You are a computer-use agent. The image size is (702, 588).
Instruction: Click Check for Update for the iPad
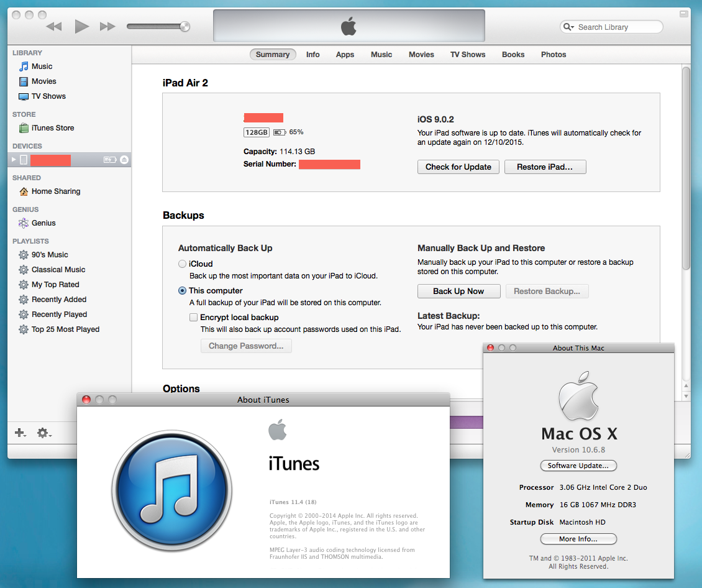tap(458, 167)
